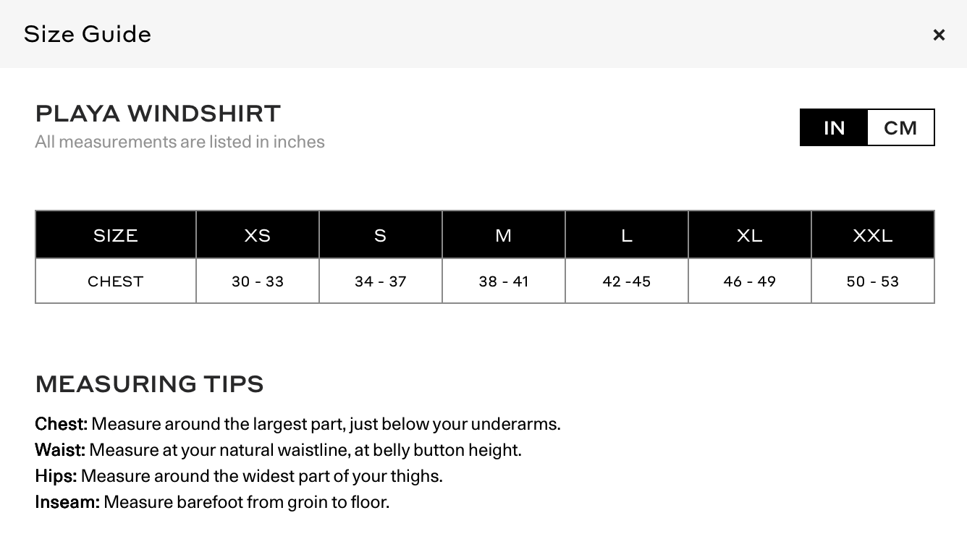This screenshot has width=967, height=560.
Task: Select the 34 - 37 chest cell
Action: 381,281
